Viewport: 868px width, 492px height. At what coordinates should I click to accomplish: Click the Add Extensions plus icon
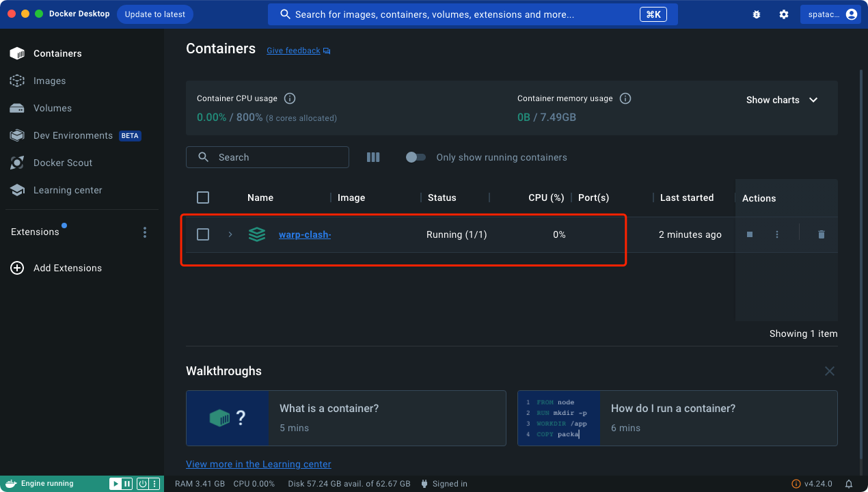17,268
